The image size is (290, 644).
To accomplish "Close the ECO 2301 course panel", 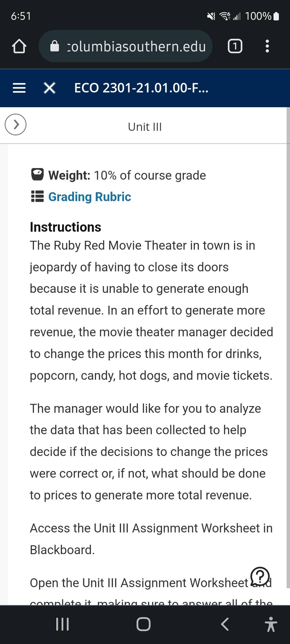I will point(50,88).
